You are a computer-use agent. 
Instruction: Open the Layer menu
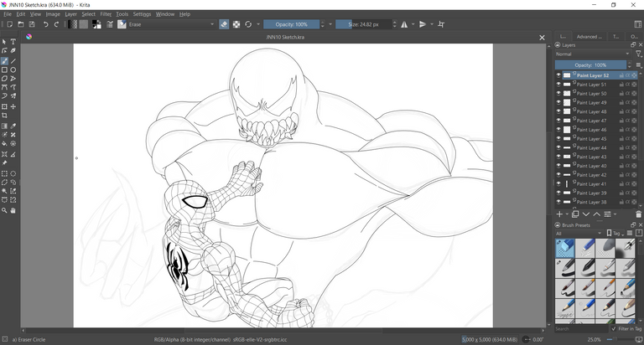(70, 14)
